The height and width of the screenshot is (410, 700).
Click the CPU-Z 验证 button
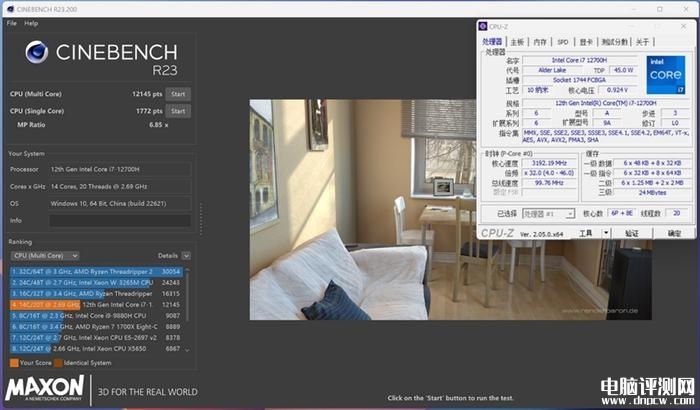632,233
